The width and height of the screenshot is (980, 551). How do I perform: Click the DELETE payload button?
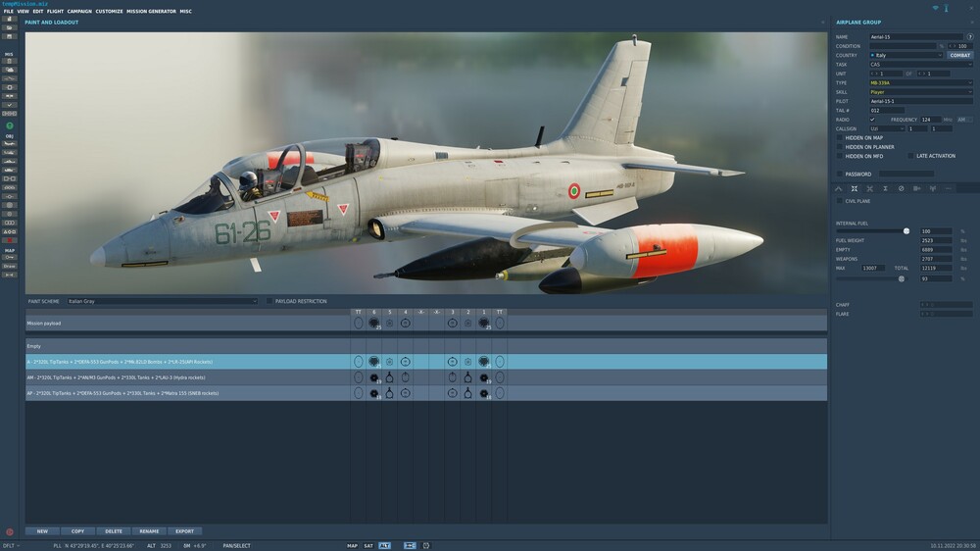click(114, 531)
